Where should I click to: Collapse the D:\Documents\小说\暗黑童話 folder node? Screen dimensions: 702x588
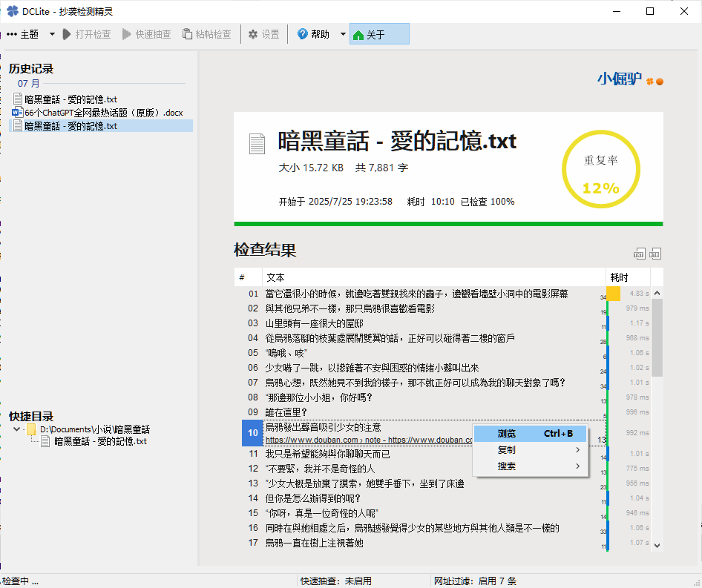click(16, 429)
